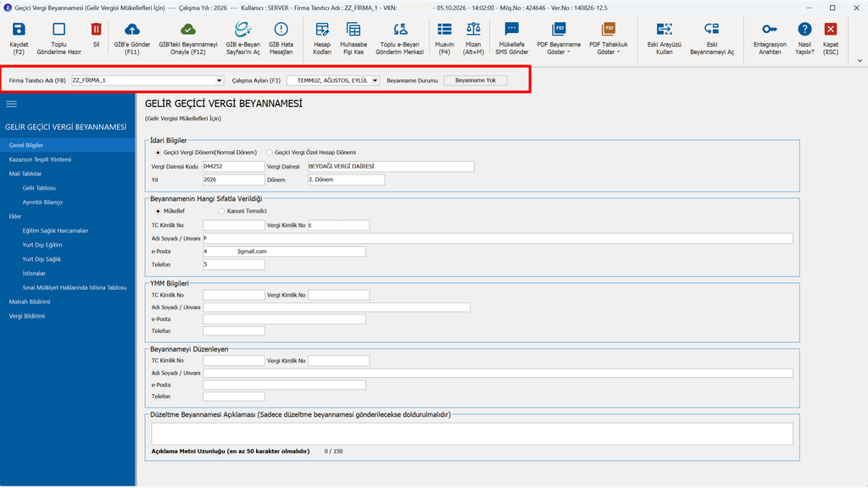Viewport: 868px width, 488px height.
Task: Toggle the sidebar hamburger menu
Action: pos(12,104)
